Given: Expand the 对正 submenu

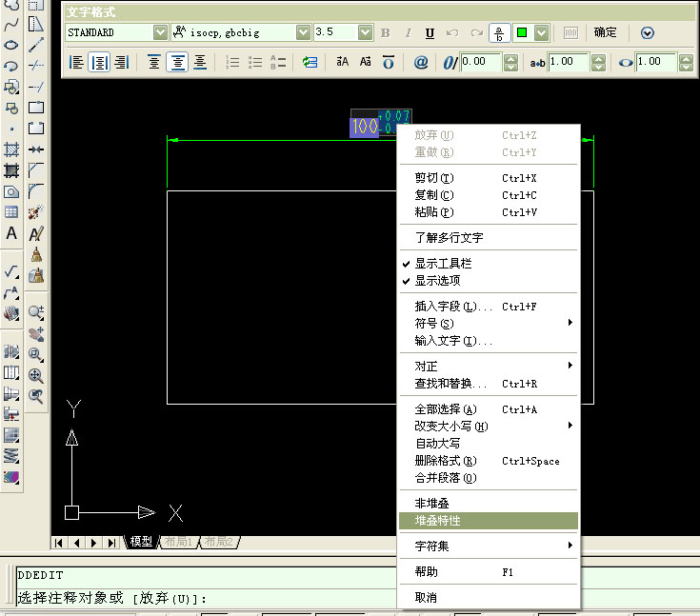Looking at the screenshot, I should click(489, 366).
